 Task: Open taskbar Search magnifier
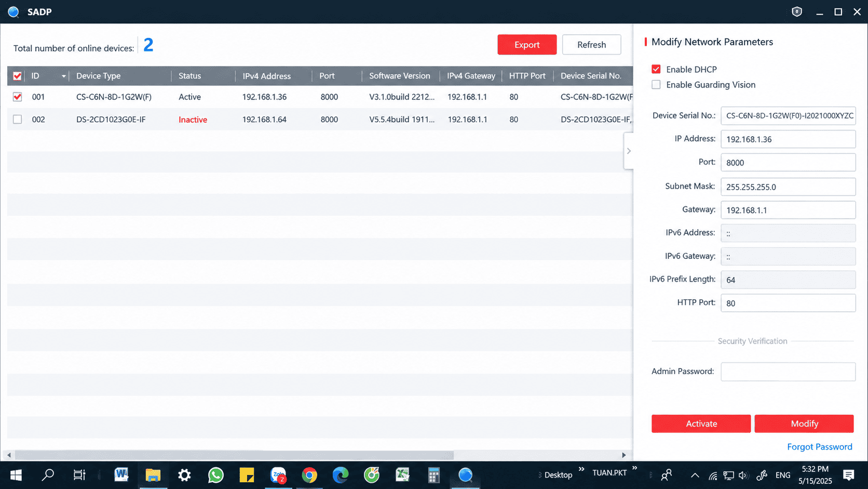48,474
